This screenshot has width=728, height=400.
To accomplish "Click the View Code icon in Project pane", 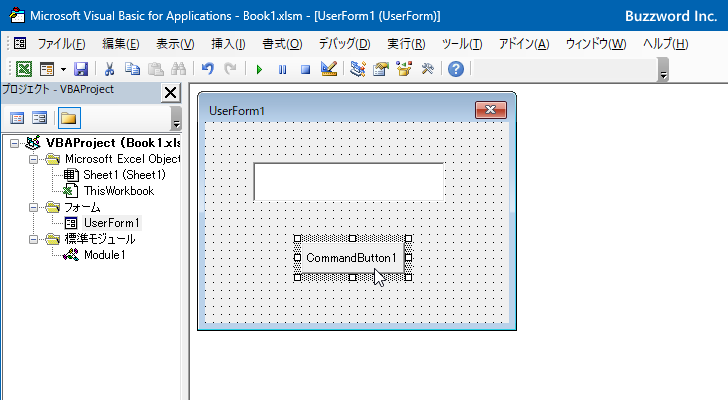I will pos(17,118).
